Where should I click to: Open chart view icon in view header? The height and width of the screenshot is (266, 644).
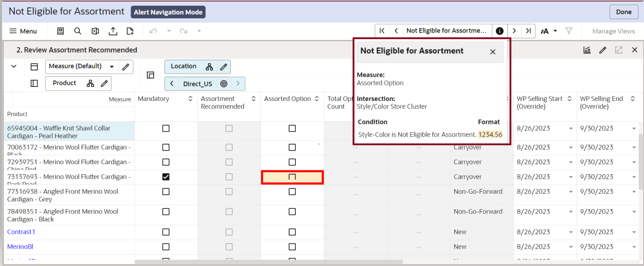click(x=587, y=50)
